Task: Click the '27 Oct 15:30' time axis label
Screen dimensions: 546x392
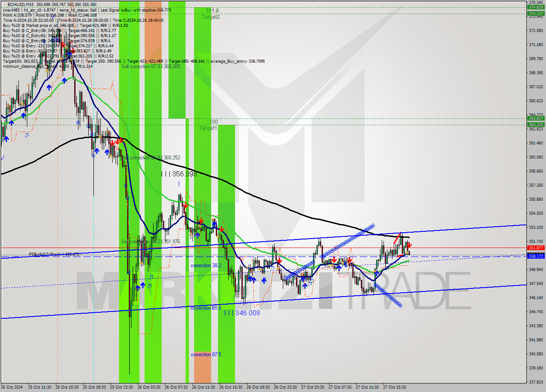Action: click(x=394, y=387)
